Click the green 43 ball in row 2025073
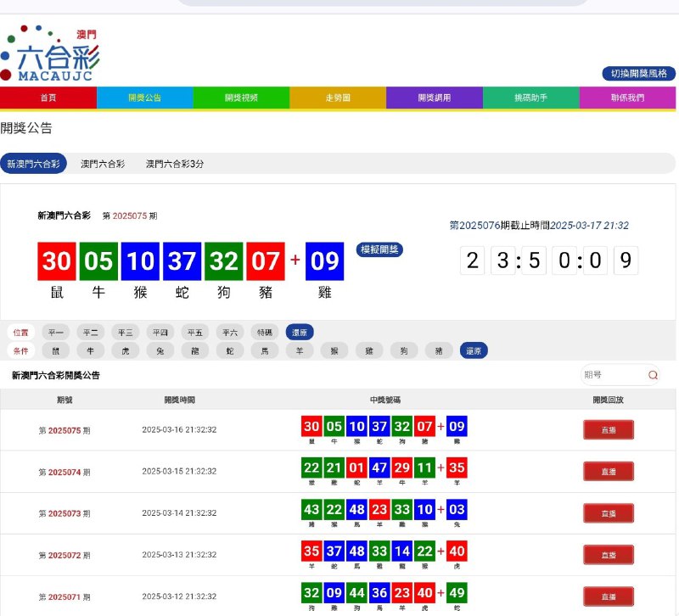The image size is (679, 616). pyautogui.click(x=311, y=509)
